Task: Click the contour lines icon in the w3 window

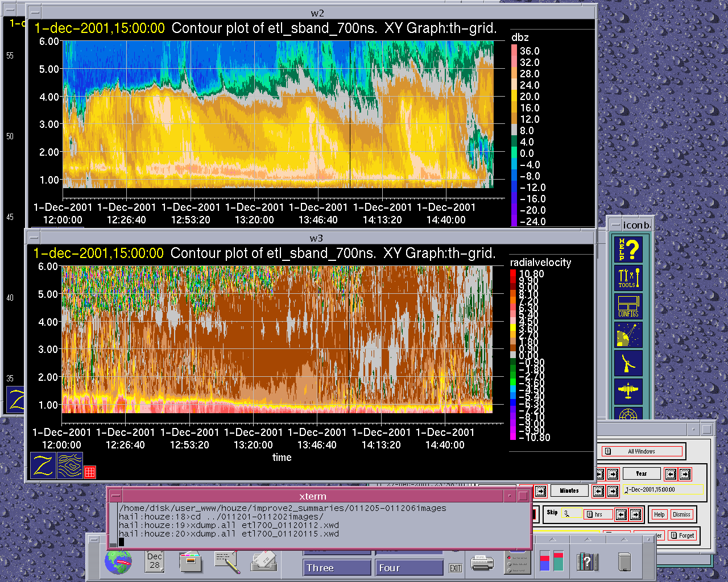Action: pos(70,465)
